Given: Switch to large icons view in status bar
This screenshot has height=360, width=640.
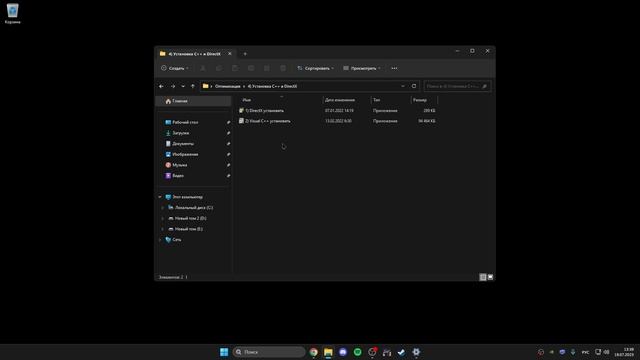Looking at the screenshot, I should tap(490, 277).
